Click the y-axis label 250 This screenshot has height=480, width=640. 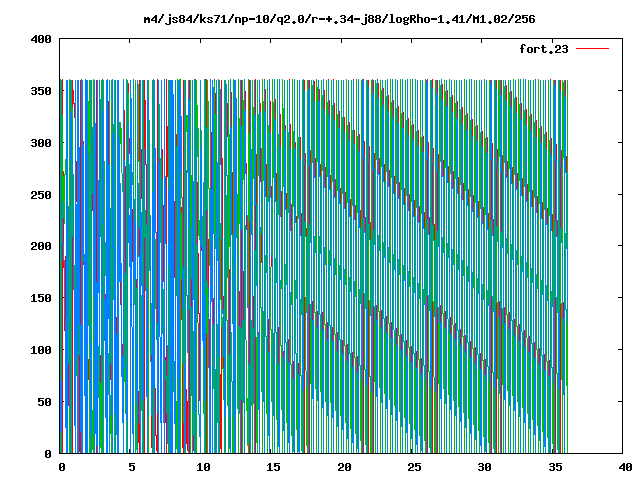[41, 195]
